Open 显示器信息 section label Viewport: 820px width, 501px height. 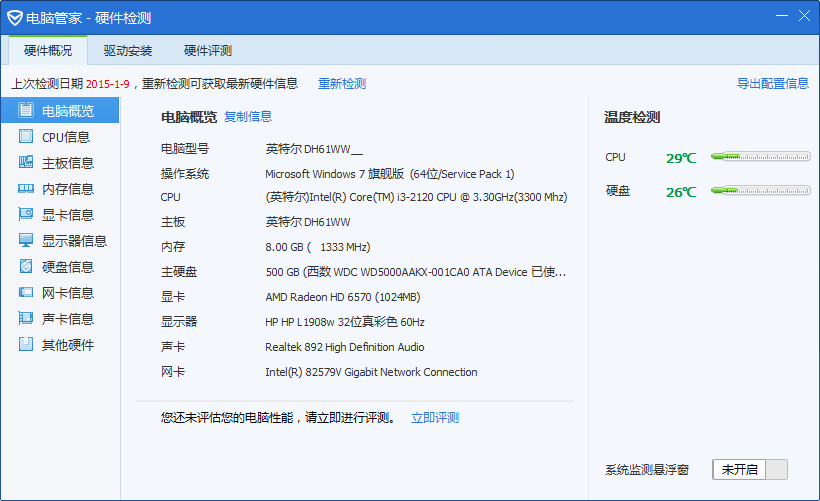(74, 241)
